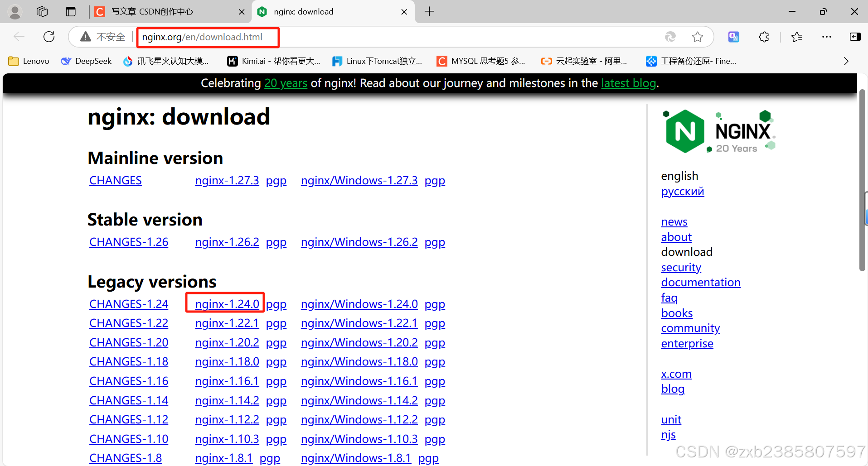Open the translate extension icon
Screen dimensions: 868x466
(x=734, y=37)
